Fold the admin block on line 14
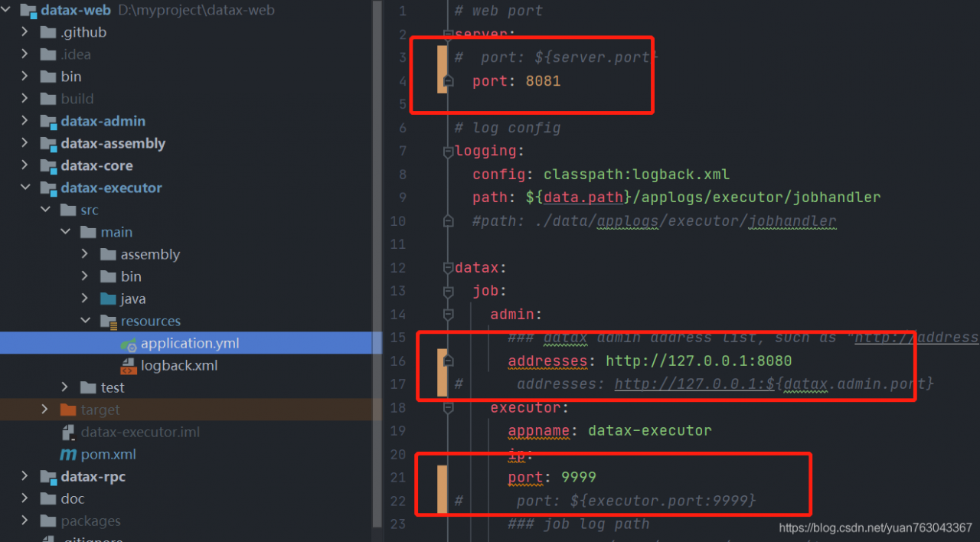The height and width of the screenshot is (542, 980). [448, 315]
